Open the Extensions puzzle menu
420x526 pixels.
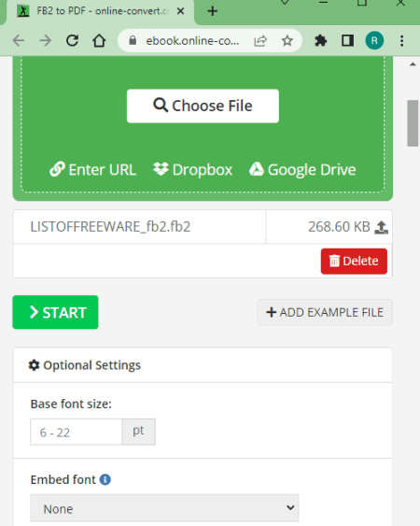(320, 41)
